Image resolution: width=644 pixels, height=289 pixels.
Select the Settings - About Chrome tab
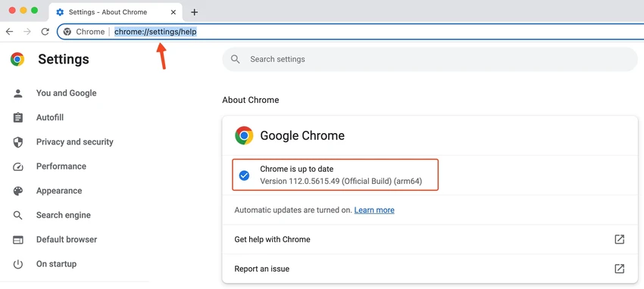coord(116,12)
